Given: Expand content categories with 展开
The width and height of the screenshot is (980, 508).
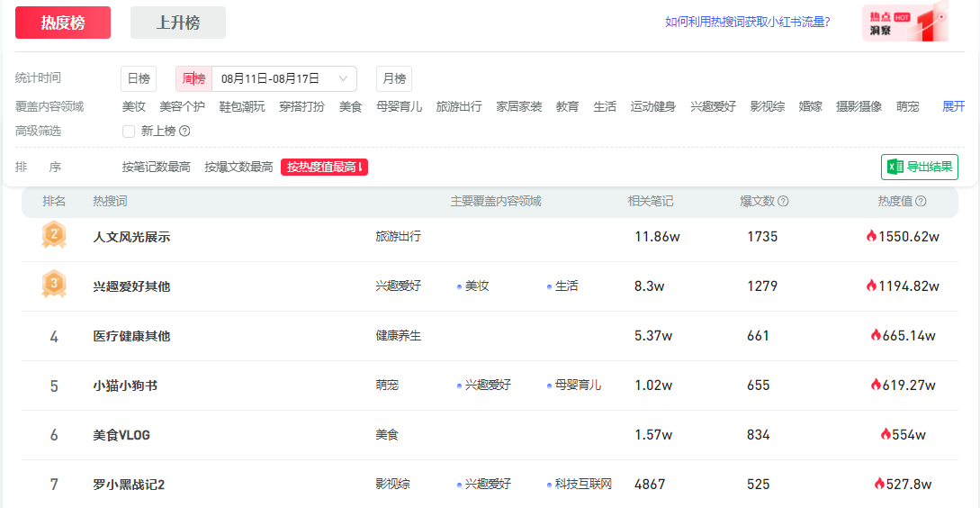Looking at the screenshot, I should click(953, 106).
